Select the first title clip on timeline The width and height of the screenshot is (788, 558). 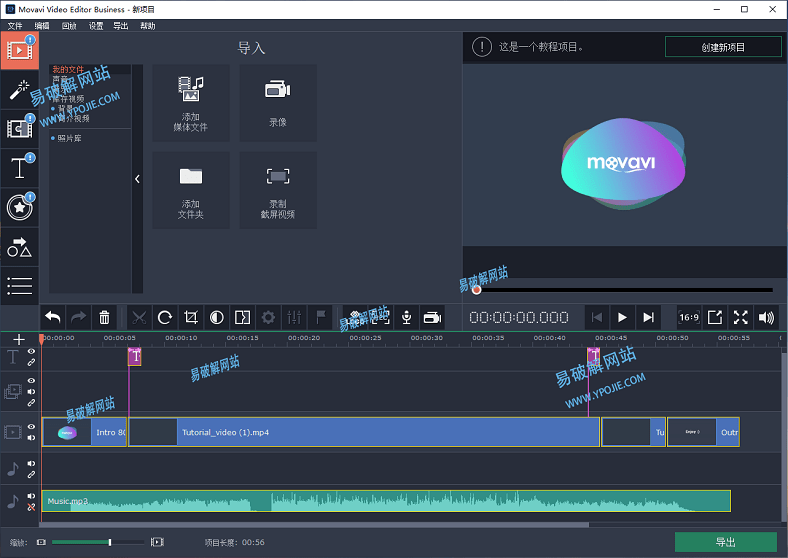[135, 356]
